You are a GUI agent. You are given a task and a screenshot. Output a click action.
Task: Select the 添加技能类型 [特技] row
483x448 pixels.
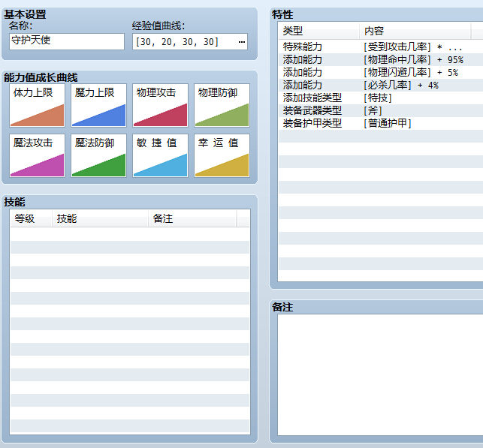coord(381,98)
